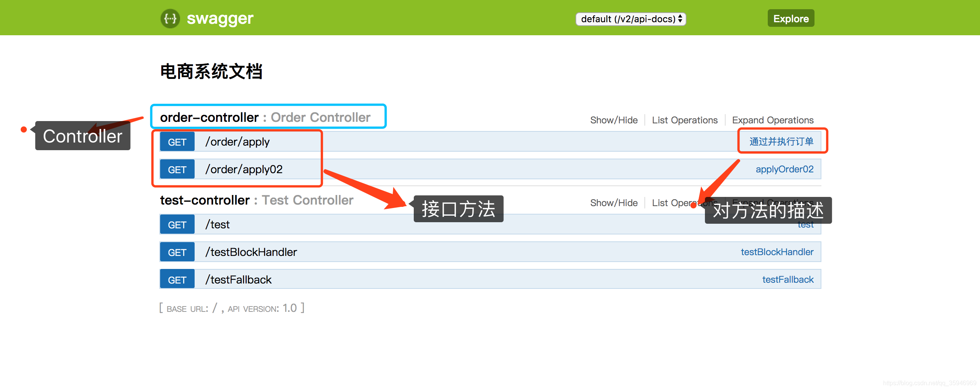Viewport: 980px width, 390px height.
Task: Open the /order/apply endpoint path
Action: point(238,142)
